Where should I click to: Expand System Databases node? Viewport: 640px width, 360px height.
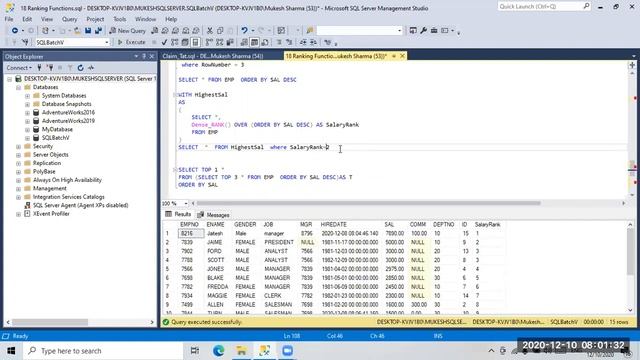(27, 96)
